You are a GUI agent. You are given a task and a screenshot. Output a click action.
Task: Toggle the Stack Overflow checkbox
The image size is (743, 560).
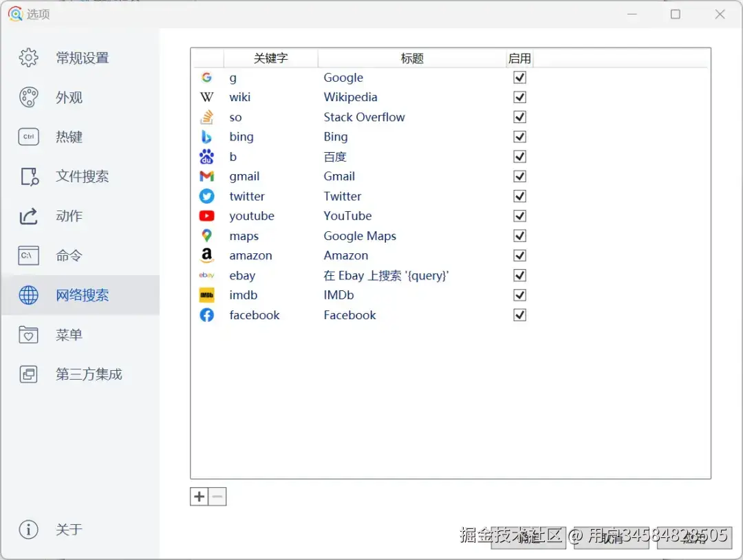pos(520,117)
